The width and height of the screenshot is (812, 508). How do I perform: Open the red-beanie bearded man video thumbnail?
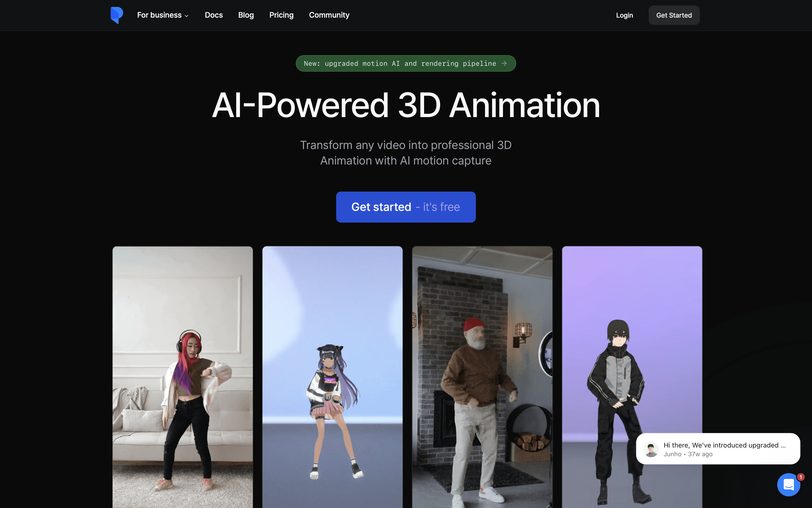click(x=482, y=377)
